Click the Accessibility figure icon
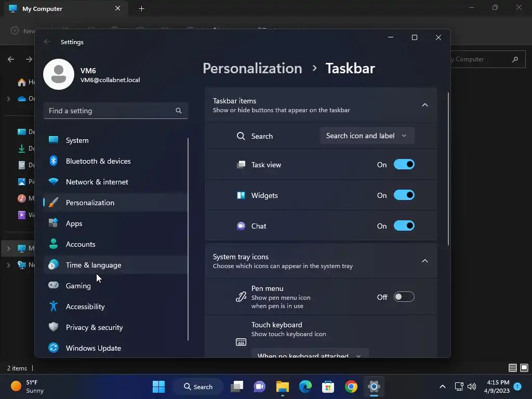Screen dimensions: 532x399 54,306
